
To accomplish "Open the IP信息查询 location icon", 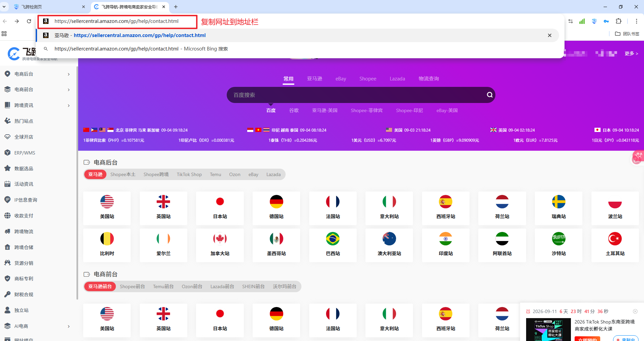I will 7,200.
